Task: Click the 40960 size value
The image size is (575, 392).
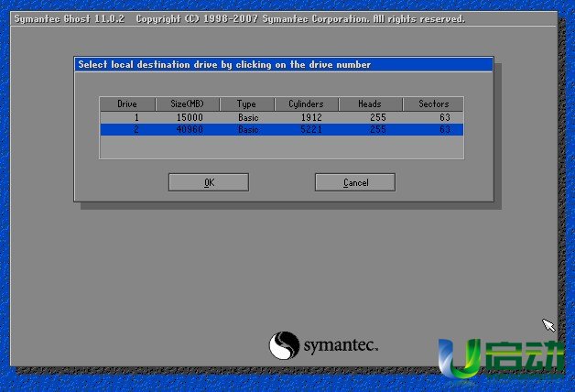Action: tap(190, 129)
